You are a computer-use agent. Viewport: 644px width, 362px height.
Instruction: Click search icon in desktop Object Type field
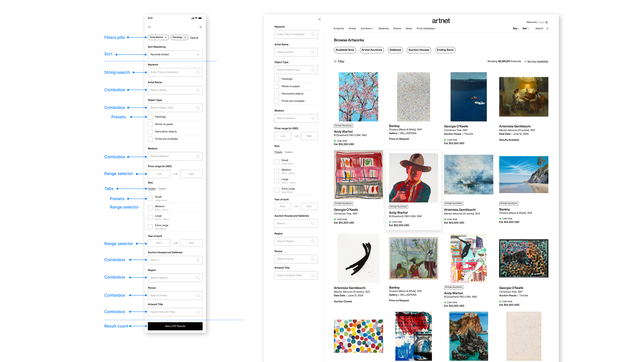(x=313, y=70)
